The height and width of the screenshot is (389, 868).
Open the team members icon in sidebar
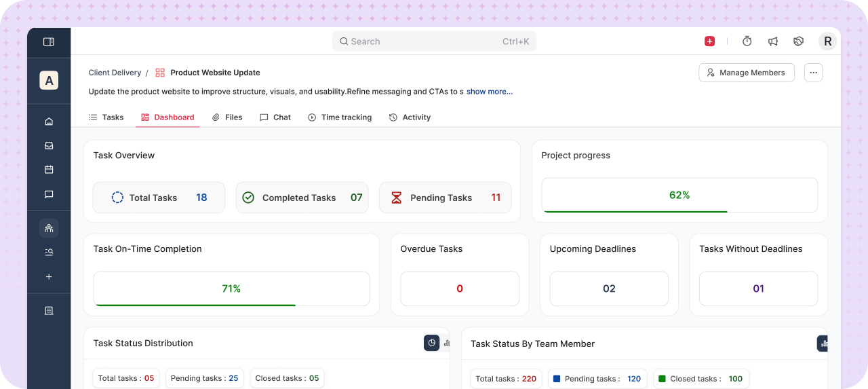coord(49,228)
